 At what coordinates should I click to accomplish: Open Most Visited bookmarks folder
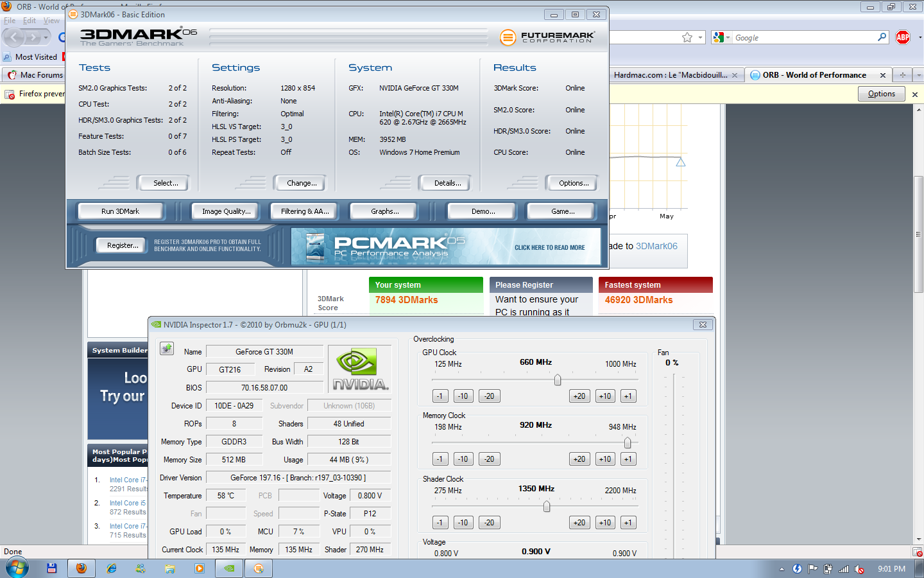[30, 57]
